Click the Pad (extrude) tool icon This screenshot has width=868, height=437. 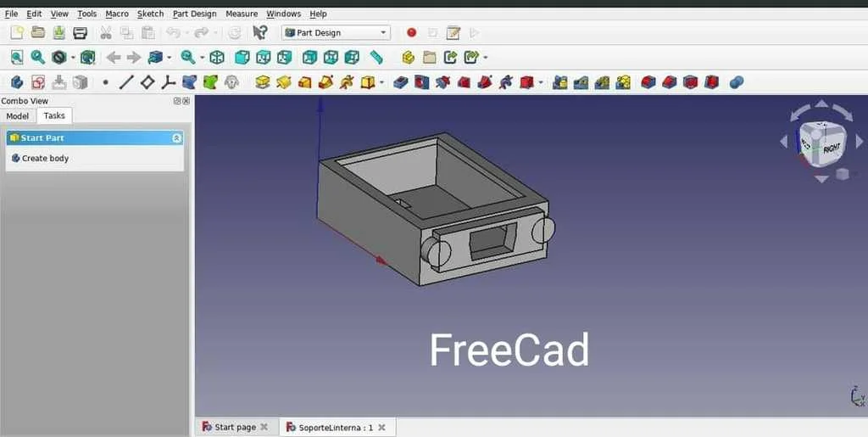(263, 82)
